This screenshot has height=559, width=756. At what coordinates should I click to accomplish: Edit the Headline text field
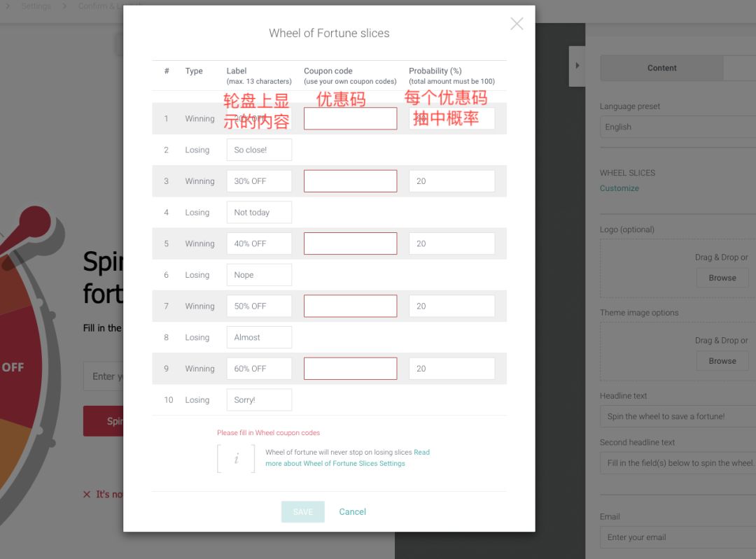tap(678, 416)
